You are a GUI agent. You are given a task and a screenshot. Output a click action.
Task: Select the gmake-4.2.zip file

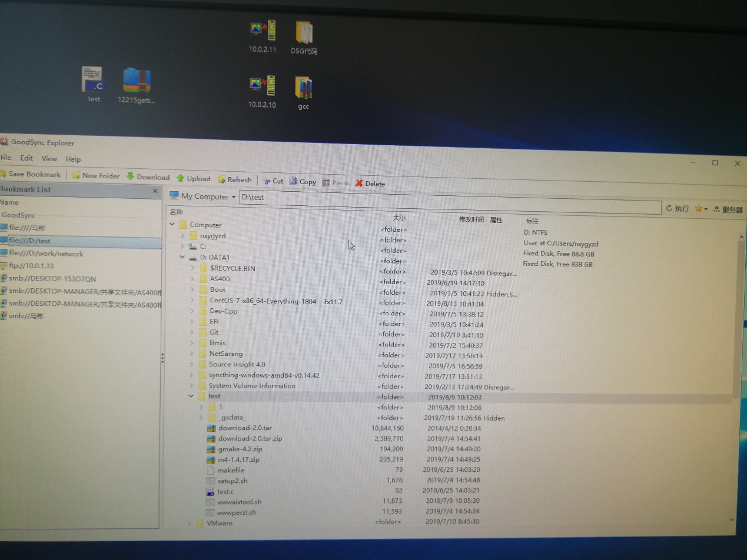pyautogui.click(x=240, y=449)
